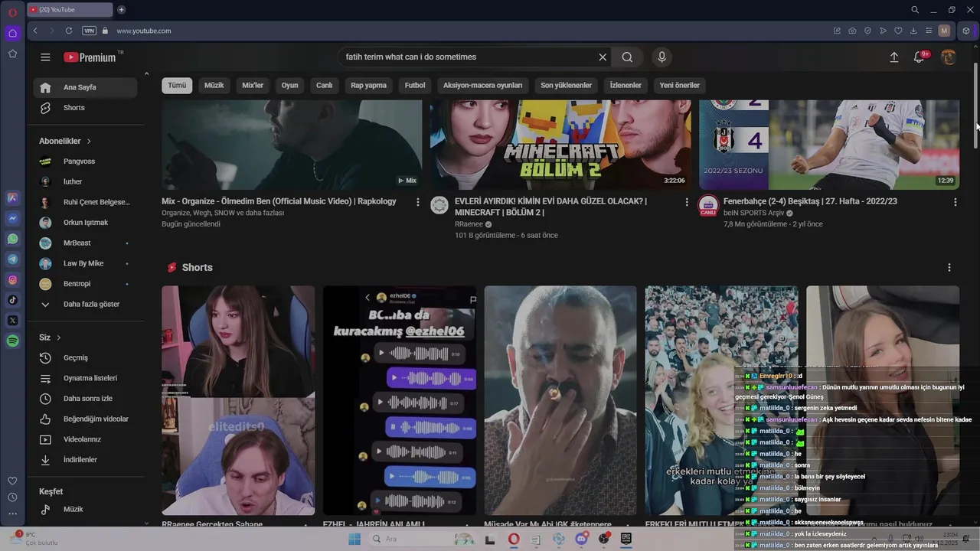980x551 pixels.
Task: Open Telegram in the Opera sidebar
Action: (12, 259)
